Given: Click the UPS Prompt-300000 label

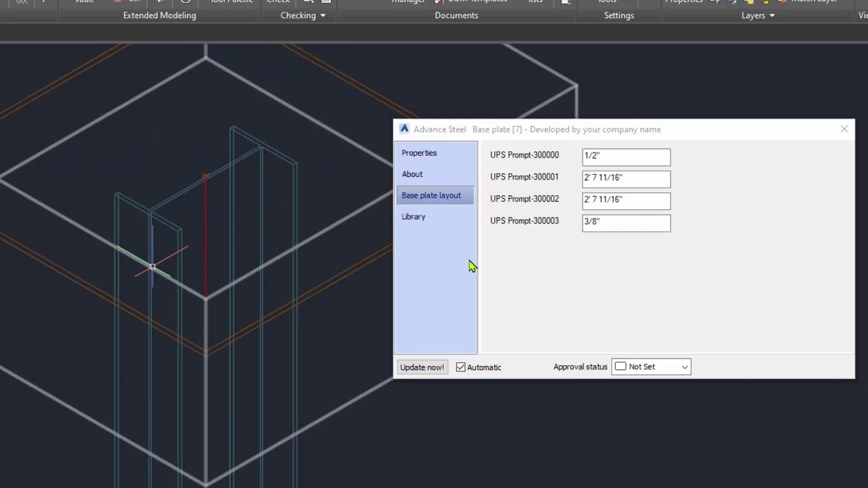Looking at the screenshot, I should click(524, 155).
